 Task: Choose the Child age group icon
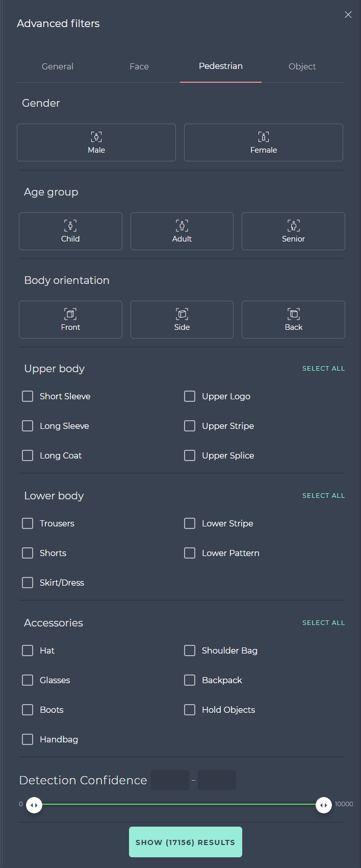pos(70,225)
